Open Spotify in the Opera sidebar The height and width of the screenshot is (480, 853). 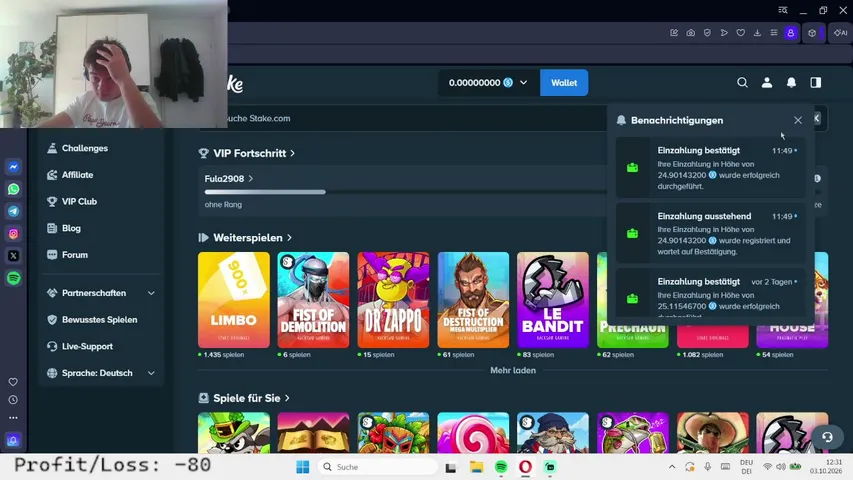click(14, 278)
